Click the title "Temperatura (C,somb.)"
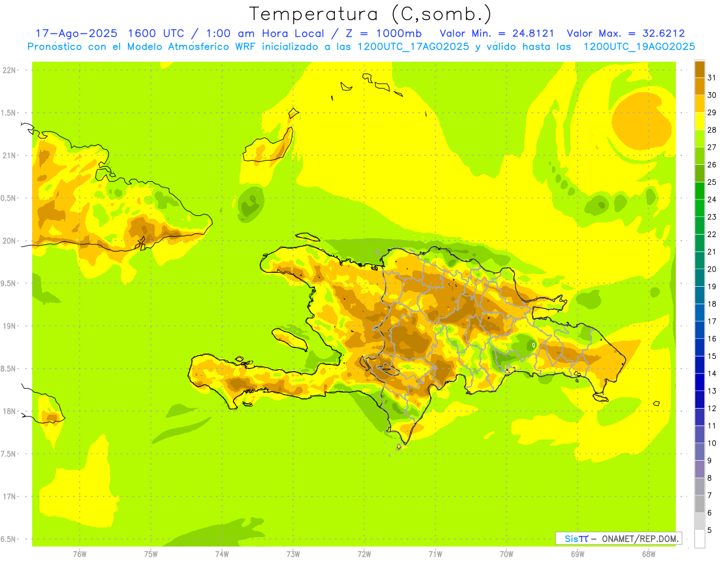This screenshot has width=728, height=562. pos(371,14)
